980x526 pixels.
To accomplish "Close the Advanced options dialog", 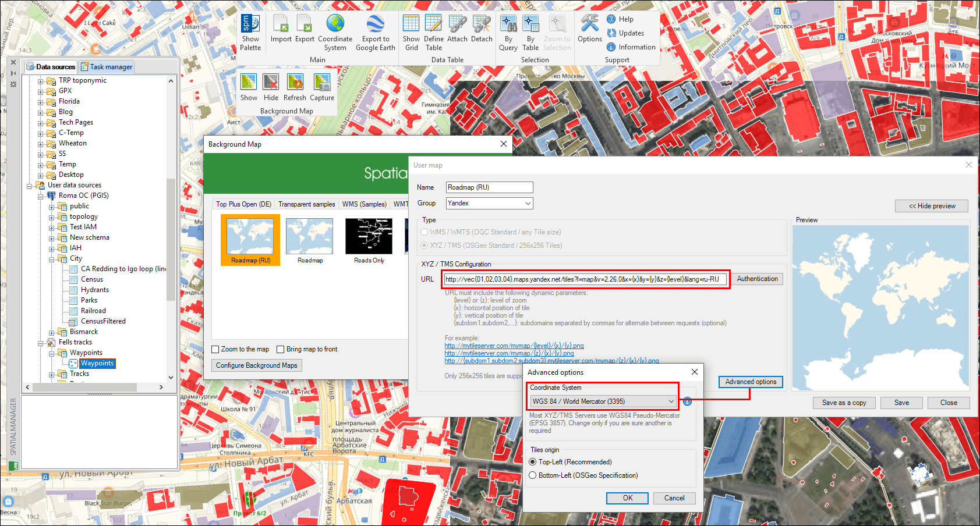I will pyautogui.click(x=694, y=372).
